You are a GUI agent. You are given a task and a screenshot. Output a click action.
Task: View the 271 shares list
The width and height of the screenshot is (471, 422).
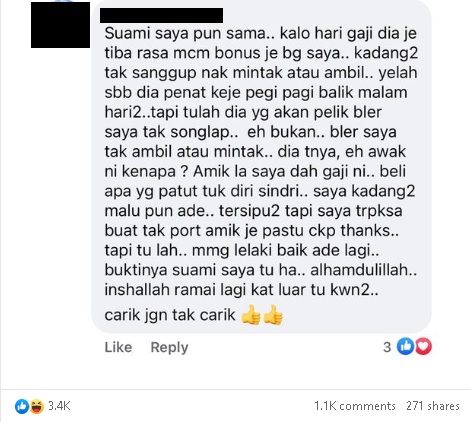(433, 406)
